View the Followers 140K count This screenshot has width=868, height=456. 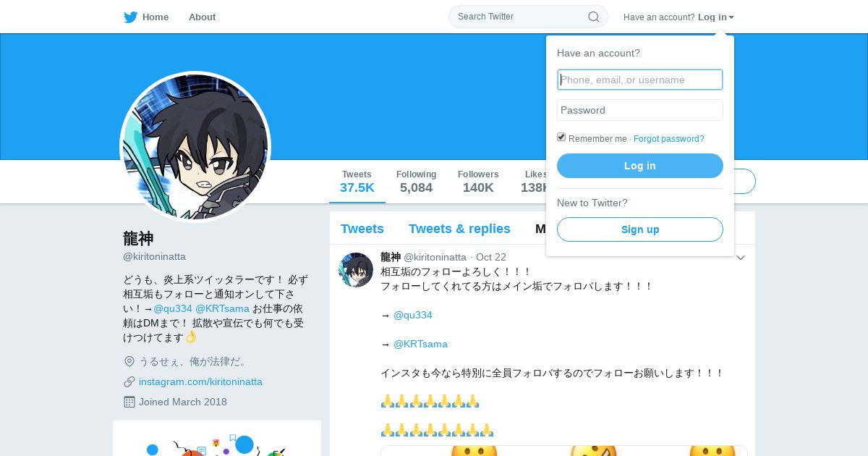(x=478, y=182)
